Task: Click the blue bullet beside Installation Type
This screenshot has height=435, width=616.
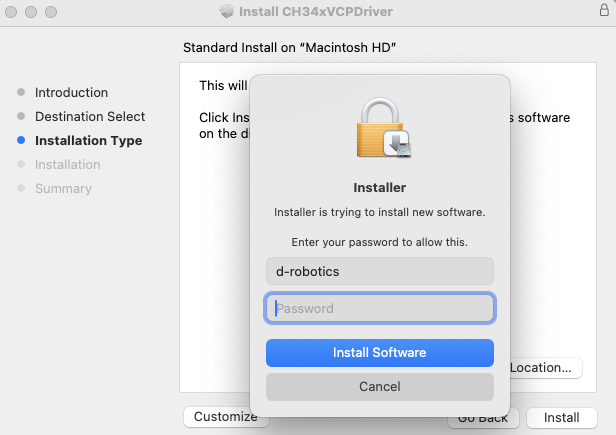Action: click(x=21, y=141)
